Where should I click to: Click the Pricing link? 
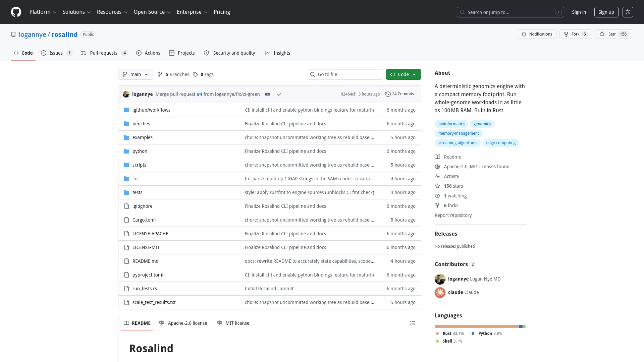pyautogui.click(x=222, y=12)
